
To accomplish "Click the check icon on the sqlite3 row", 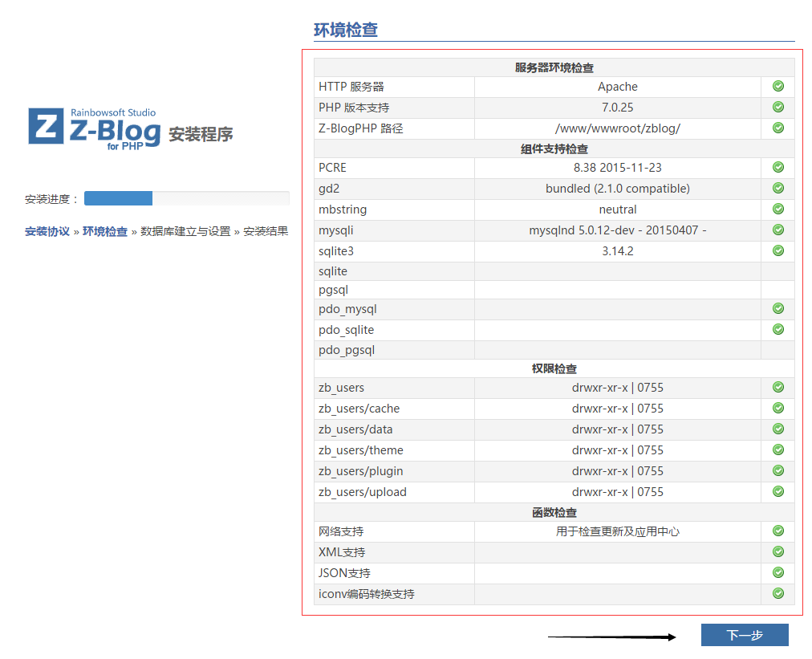I will [777, 250].
